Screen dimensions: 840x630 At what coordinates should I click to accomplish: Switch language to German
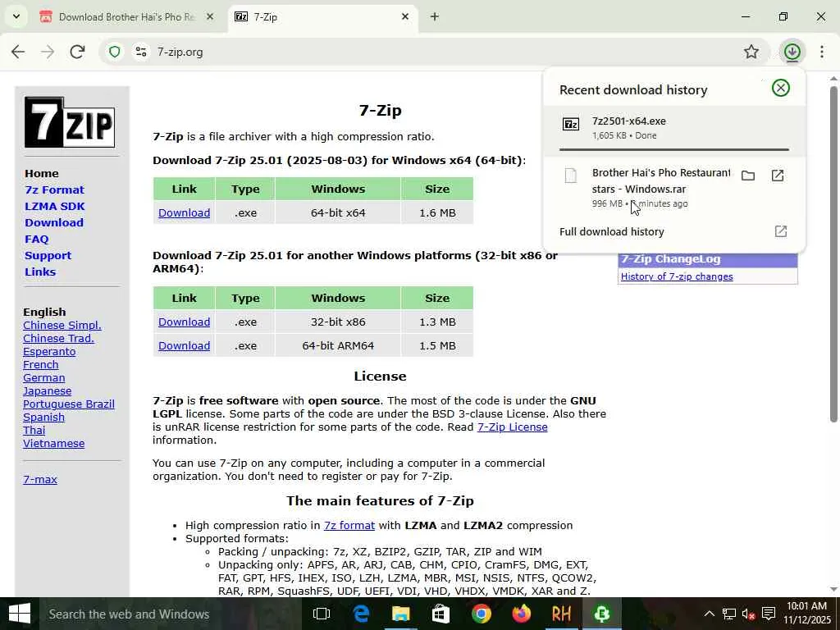[x=44, y=377]
